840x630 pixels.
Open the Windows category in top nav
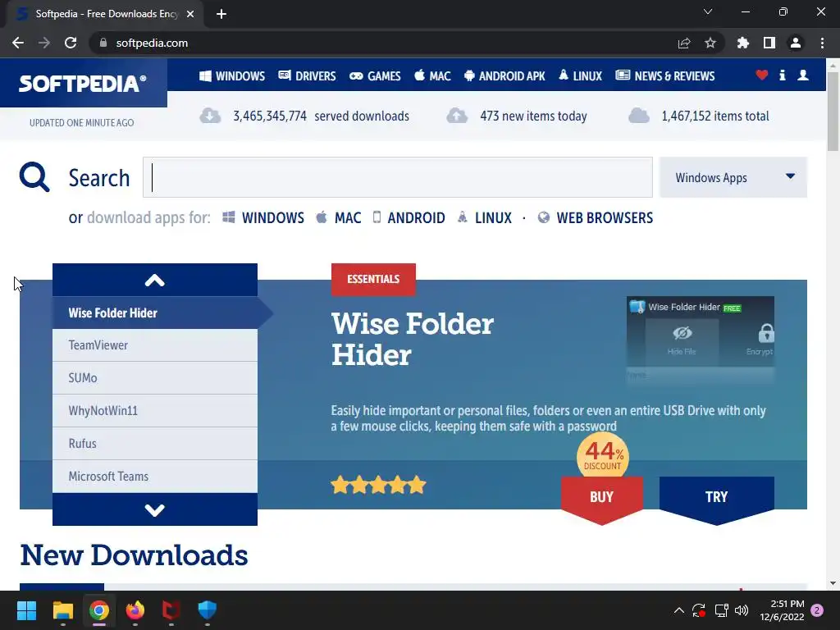point(232,76)
